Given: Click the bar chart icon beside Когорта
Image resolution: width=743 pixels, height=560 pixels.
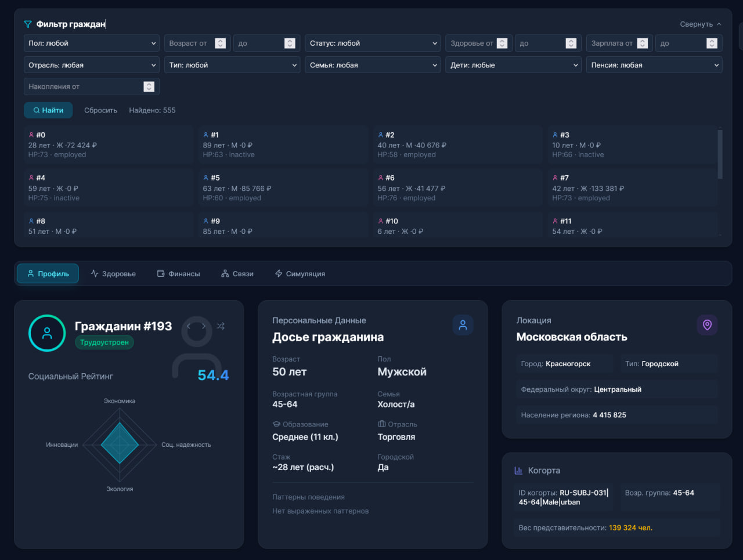Looking at the screenshot, I should click(518, 471).
